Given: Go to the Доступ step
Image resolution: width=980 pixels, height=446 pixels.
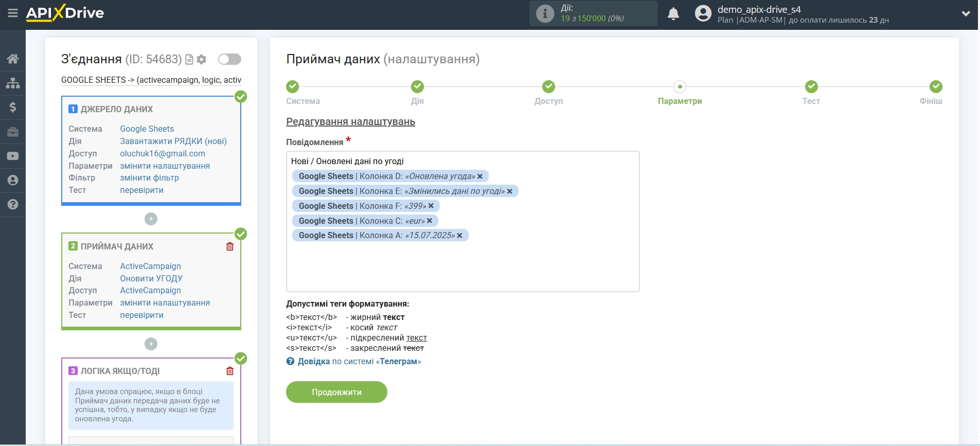Looking at the screenshot, I should (x=548, y=86).
